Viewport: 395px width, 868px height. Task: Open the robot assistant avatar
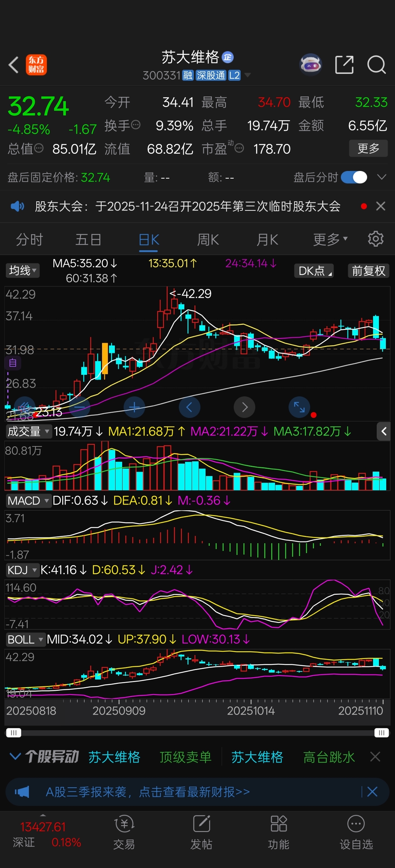[x=311, y=65]
